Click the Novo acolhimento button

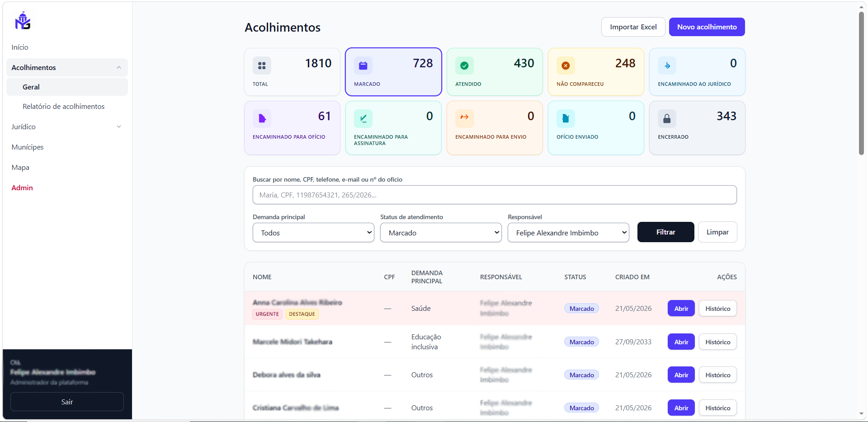(x=707, y=27)
